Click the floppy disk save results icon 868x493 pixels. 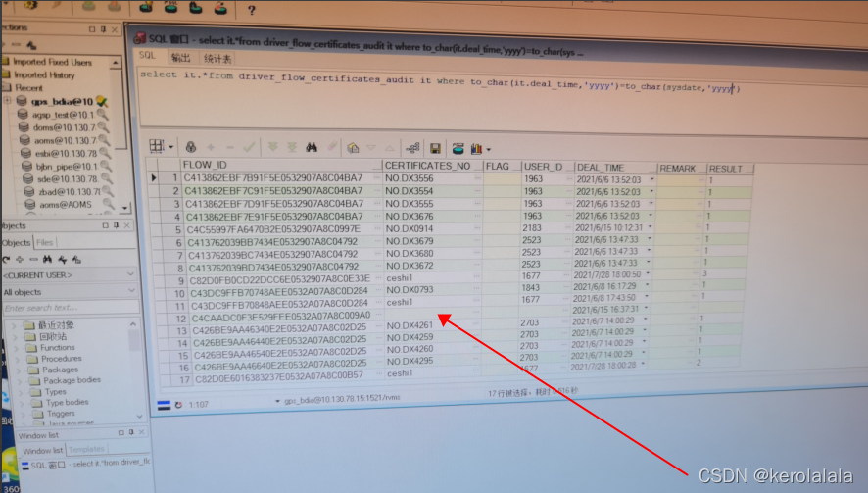coord(436,148)
